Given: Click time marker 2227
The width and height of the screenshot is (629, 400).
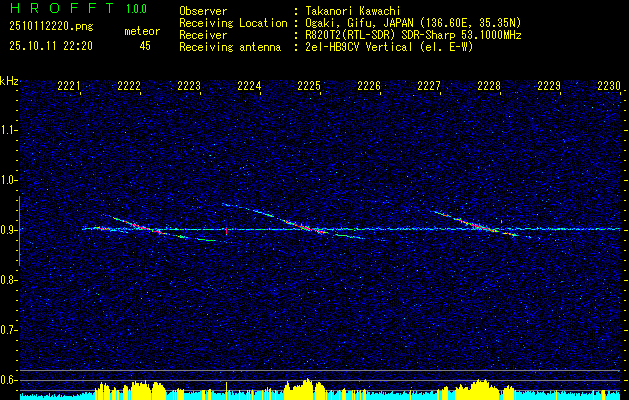Looking at the screenshot, I should (x=429, y=86).
